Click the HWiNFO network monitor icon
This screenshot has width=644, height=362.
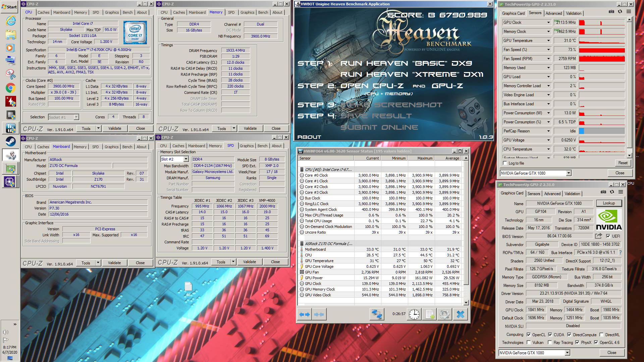tap(377, 314)
